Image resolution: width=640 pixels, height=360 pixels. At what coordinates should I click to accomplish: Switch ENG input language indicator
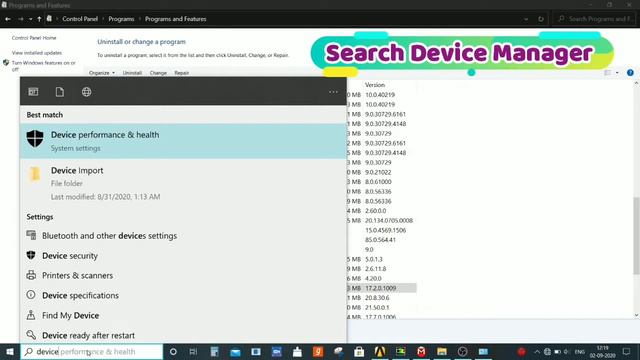pyautogui.click(x=580, y=351)
